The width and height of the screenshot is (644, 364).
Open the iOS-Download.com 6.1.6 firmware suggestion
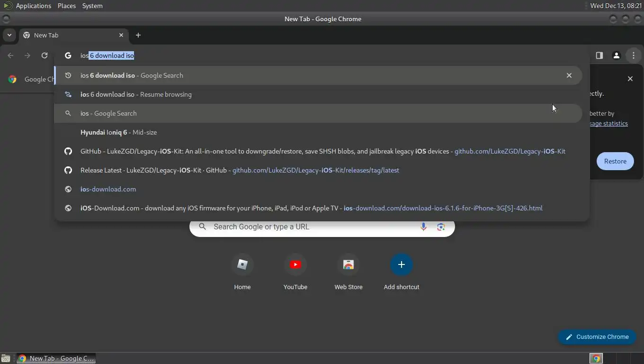pos(318,208)
